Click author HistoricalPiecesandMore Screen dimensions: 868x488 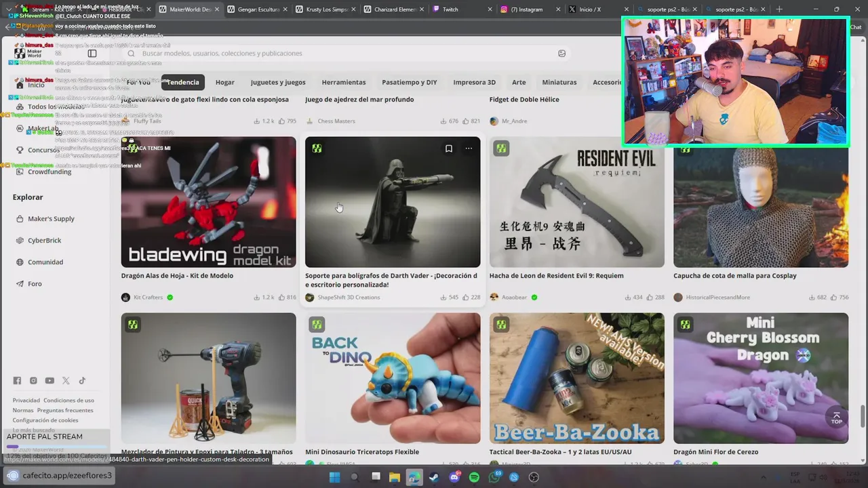tap(718, 298)
